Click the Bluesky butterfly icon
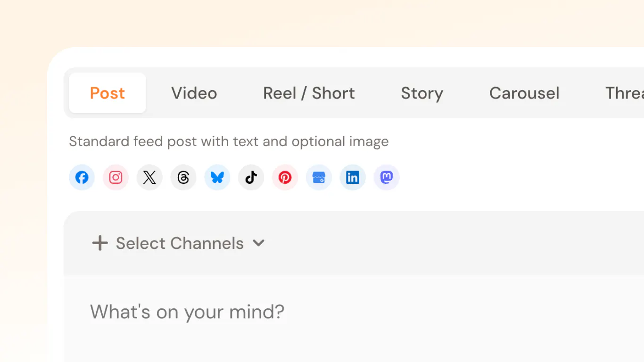 point(217,178)
